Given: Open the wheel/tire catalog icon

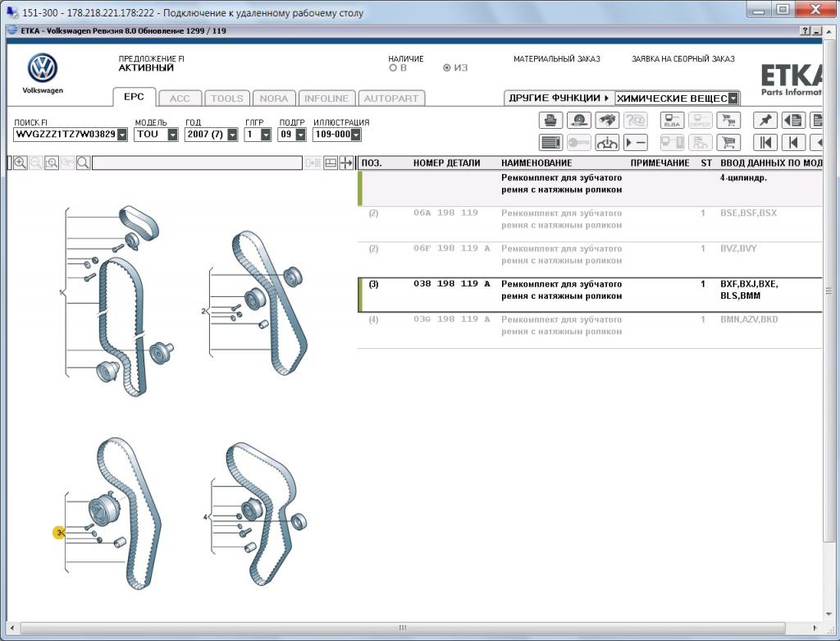Looking at the screenshot, I should [578, 120].
